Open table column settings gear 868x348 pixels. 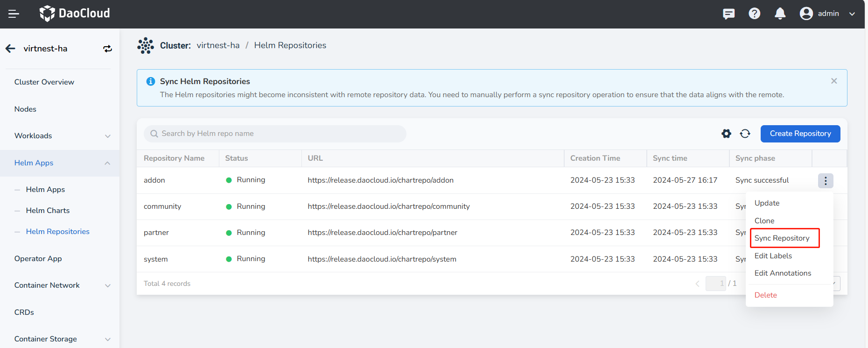click(x=726, y=134)
